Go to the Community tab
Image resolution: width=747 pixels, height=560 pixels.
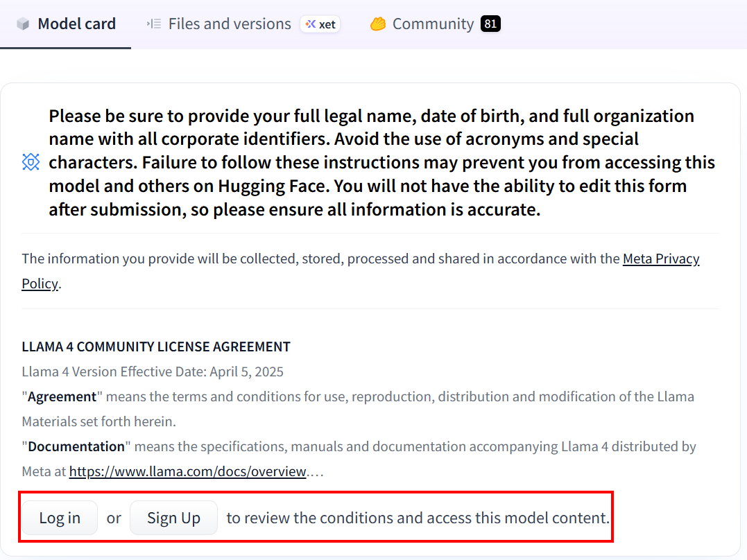(x=433, y=24)
